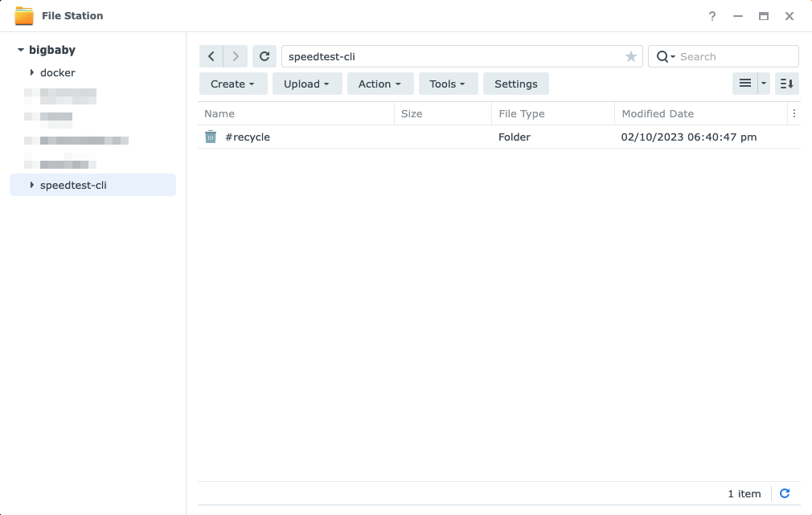Click the search magnifier icon

(662, 57)
